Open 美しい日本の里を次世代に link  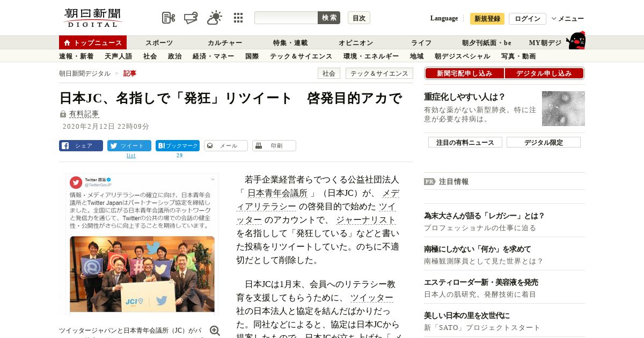pos(467,315)
